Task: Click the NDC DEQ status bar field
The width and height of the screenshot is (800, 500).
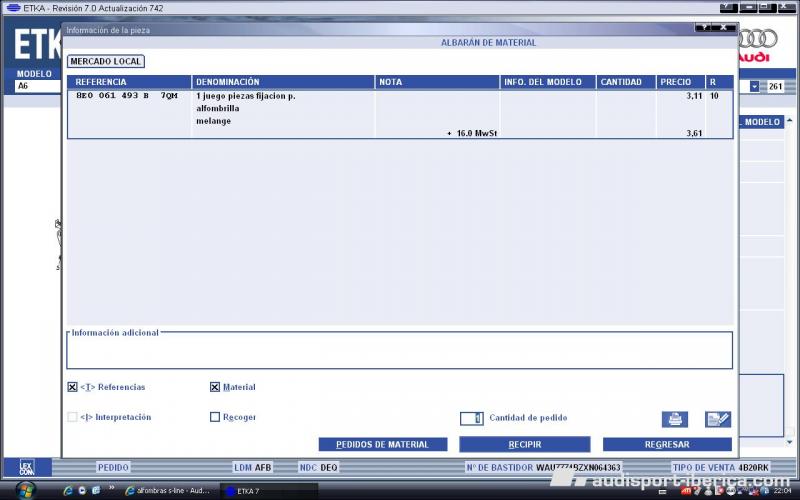Action: (x=318, y=467)
